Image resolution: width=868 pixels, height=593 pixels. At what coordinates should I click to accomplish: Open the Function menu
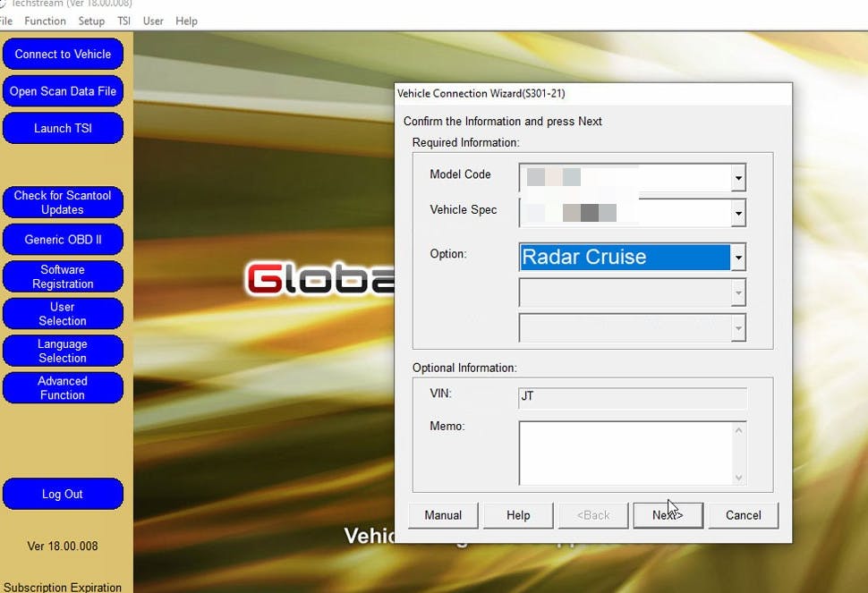point(45,21)
